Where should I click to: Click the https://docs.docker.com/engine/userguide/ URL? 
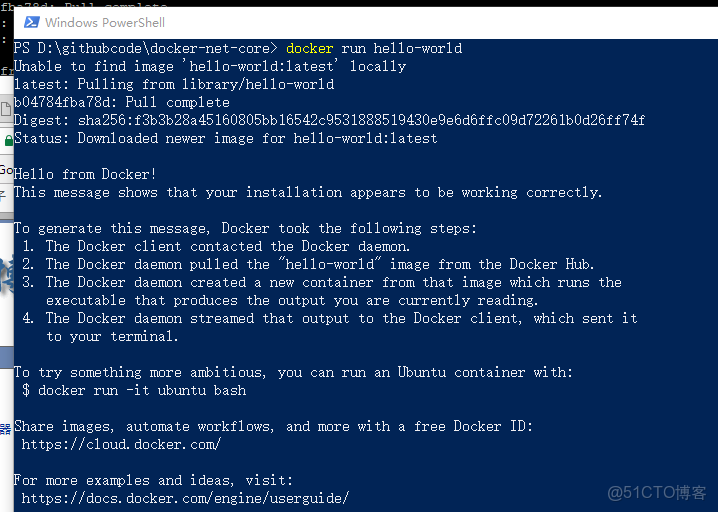[x=184, y=498]
